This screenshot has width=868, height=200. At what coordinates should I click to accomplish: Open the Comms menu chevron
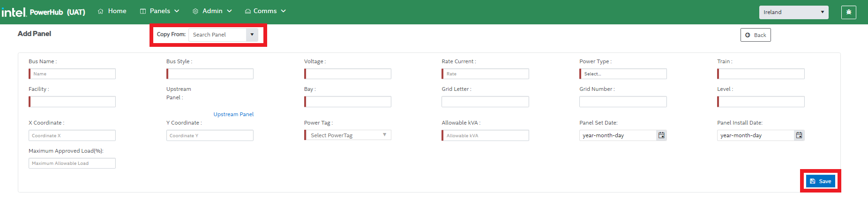(284, 11)
